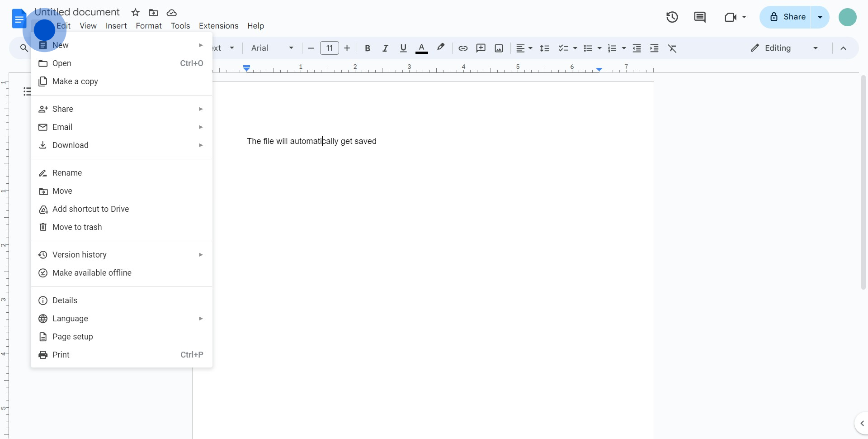Image resolution: width=868 pixels, height=439 pixels.
Task: Toggle italic formatting
Action: point(385,48)
